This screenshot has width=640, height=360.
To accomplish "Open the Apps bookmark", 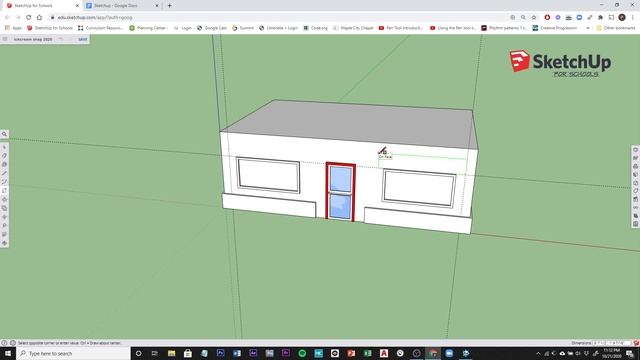I will [x=13, y=28].
